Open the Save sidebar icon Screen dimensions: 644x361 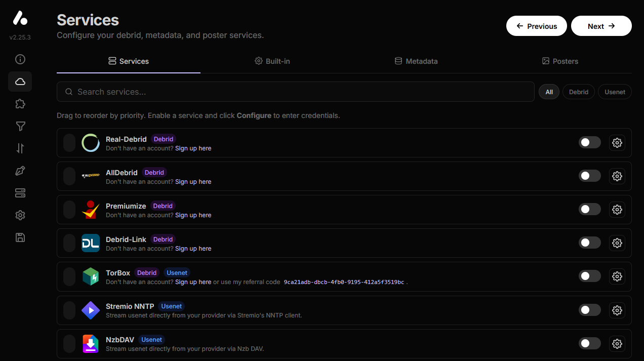20,237
